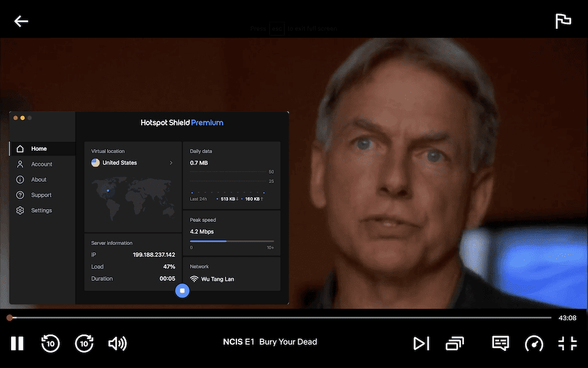Open the episodes list icon
Screen dimensions: 588x368
click(455, 343)
